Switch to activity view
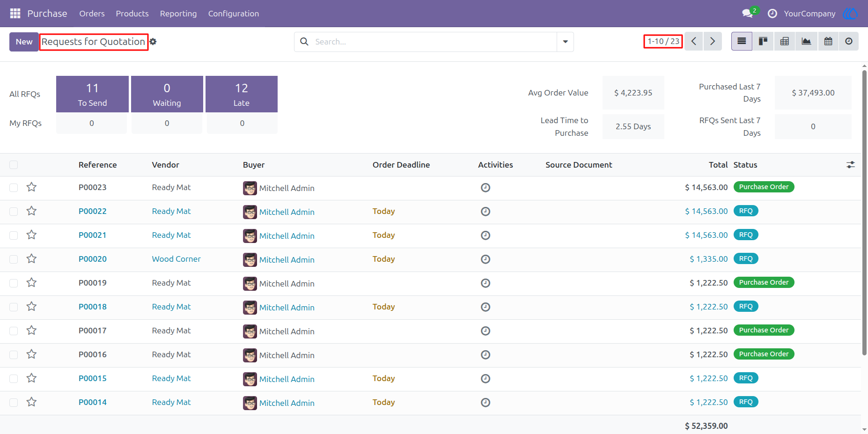The height and width of the screenshot is (434, 868). [x=849, y=41]
